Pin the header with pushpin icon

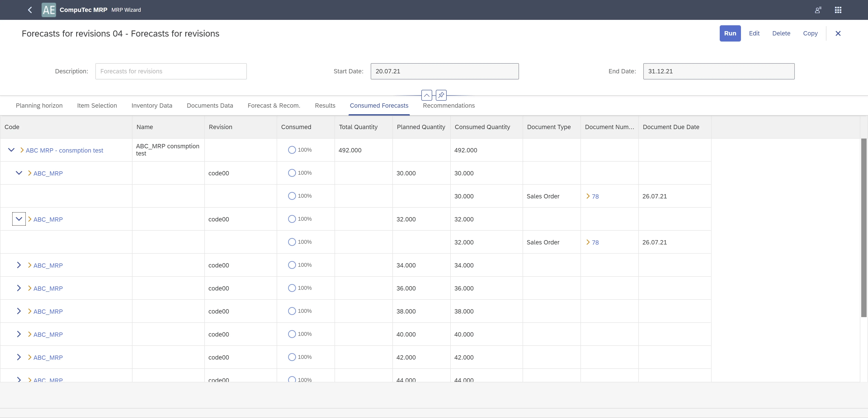[441, 95]
